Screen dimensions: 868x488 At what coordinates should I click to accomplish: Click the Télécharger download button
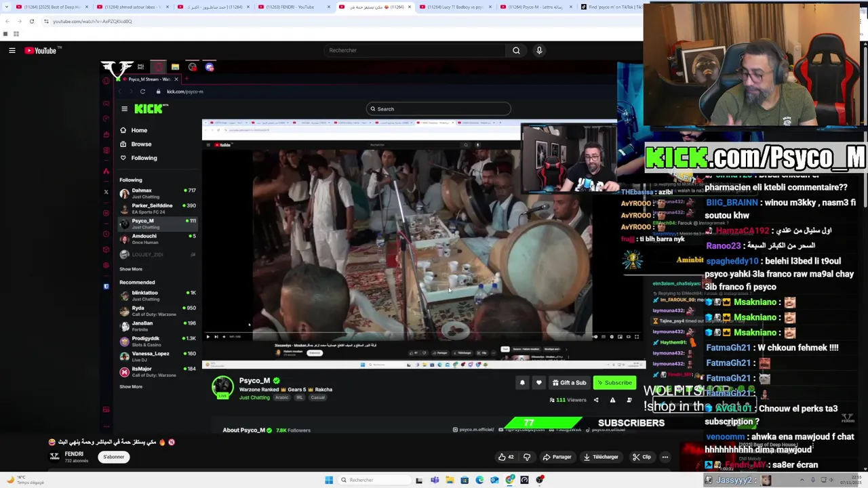coord(601,457)
